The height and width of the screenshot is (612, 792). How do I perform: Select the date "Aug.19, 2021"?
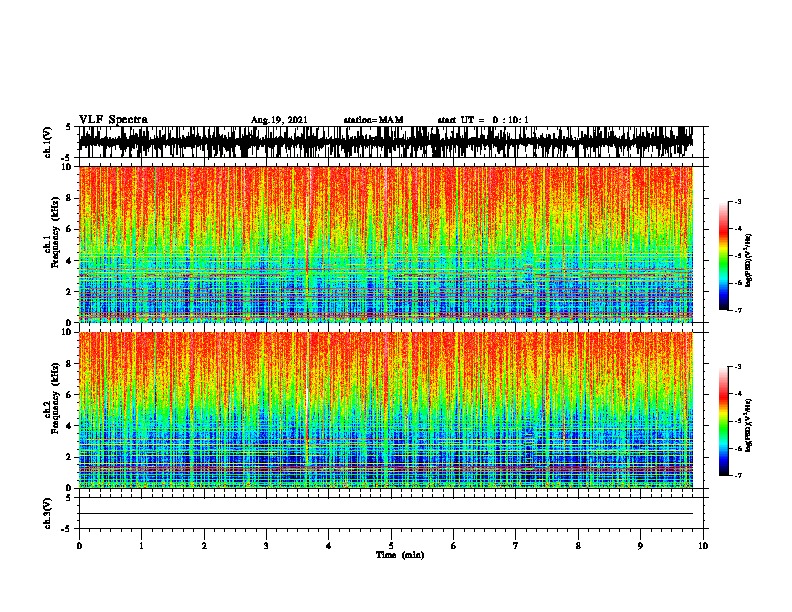[x=279, y=120]
